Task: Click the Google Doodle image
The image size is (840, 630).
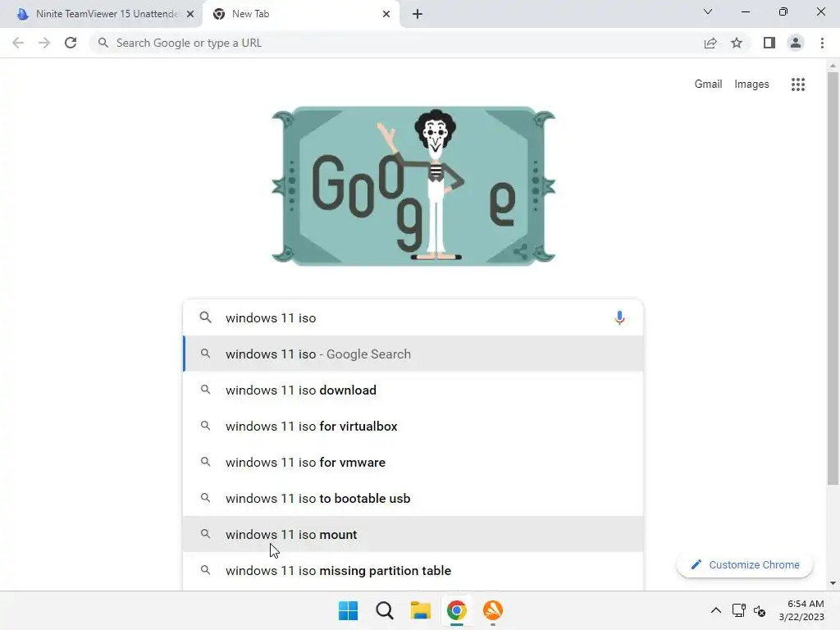Action: [413, 186]
